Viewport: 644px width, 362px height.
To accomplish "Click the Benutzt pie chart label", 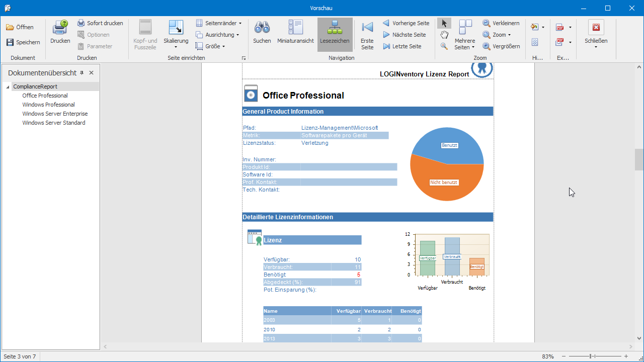I will pos(450,145).
